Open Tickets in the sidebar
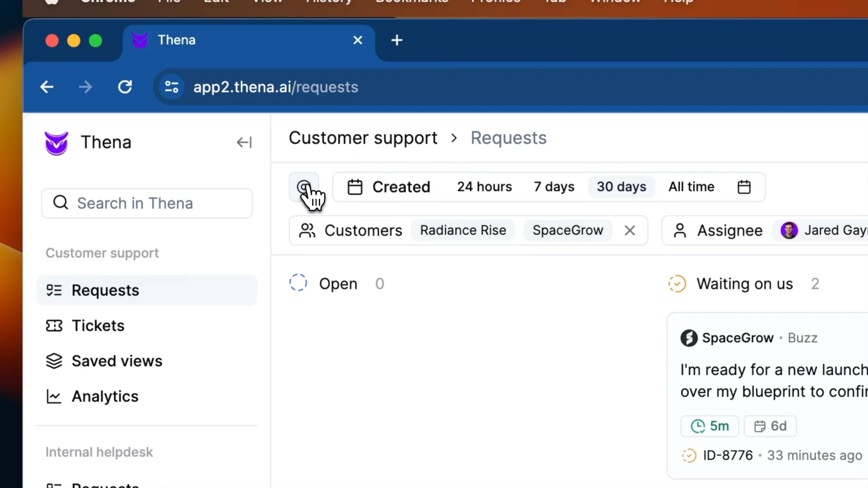 pos(98,326)
